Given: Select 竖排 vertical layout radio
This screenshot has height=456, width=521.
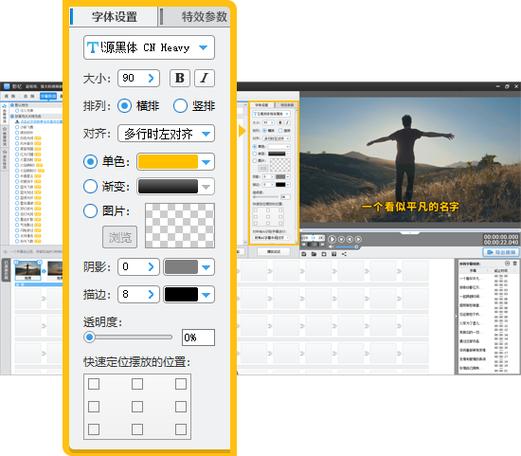Looking at the screenshot, I should [x=180, y=106].
